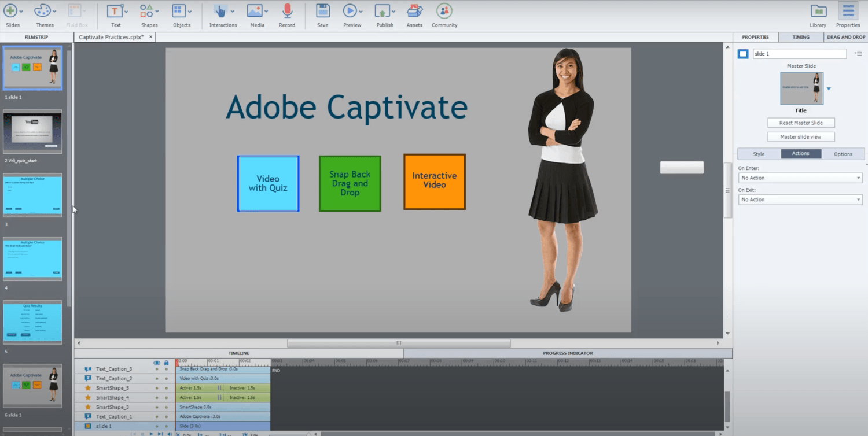This screenshot has width=868, height=436.
Task: Open the Slides tool in the toolbar
Action: 10,10
